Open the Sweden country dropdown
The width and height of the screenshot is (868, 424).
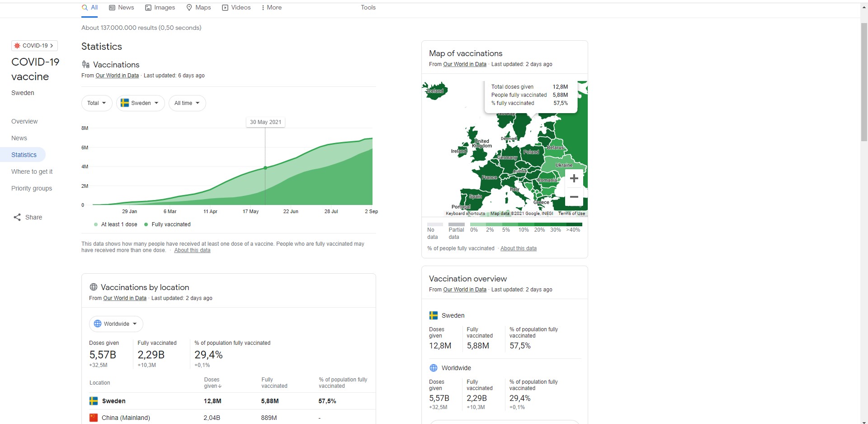coord(140,103)
